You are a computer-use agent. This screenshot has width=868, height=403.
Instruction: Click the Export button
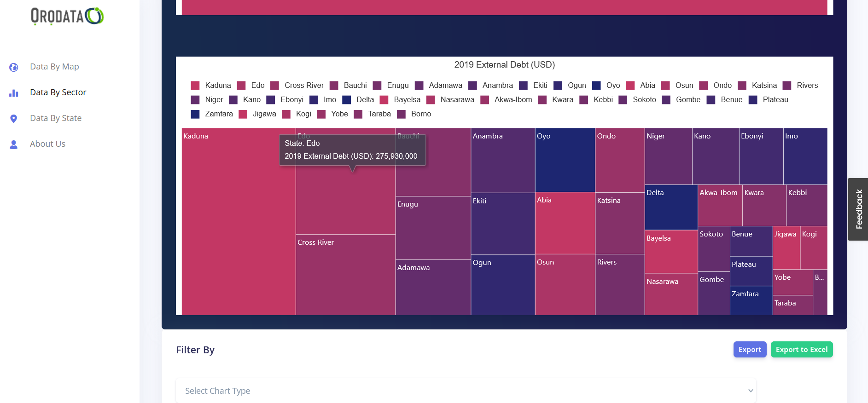click(x=749, y=350)
